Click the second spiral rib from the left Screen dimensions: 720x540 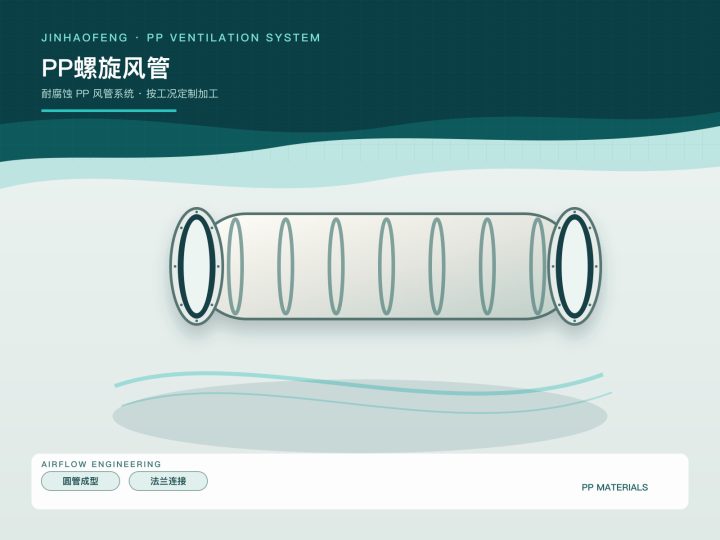[286, 266]
